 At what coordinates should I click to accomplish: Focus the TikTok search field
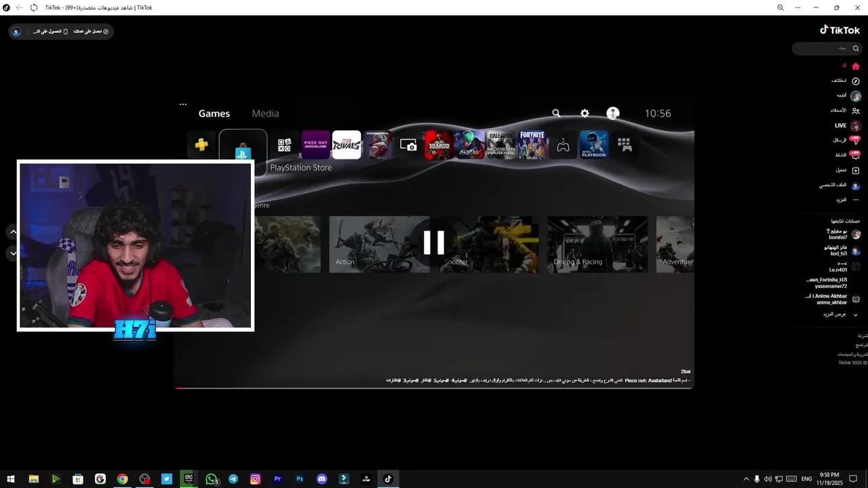point(826,49)
